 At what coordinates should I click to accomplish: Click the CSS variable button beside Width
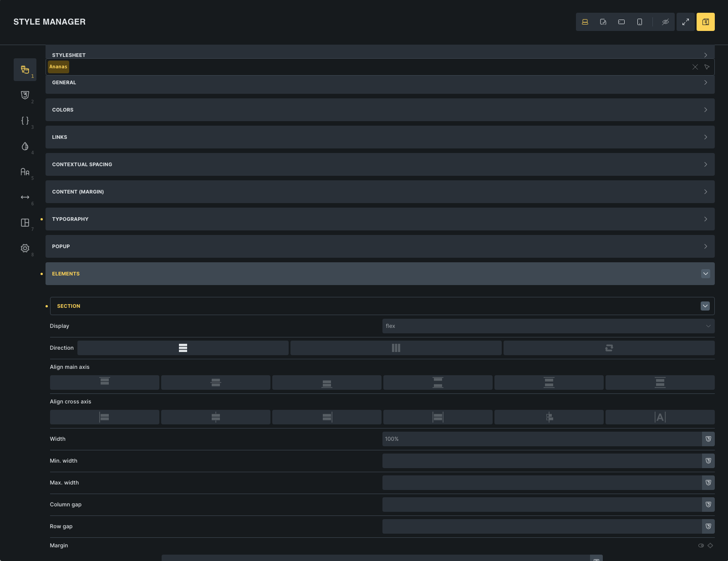[708, 439]
